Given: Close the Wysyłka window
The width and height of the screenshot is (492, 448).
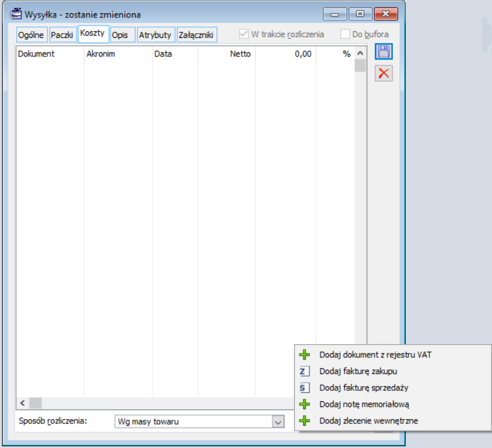Looking at the screenshot, I should 386,14.
